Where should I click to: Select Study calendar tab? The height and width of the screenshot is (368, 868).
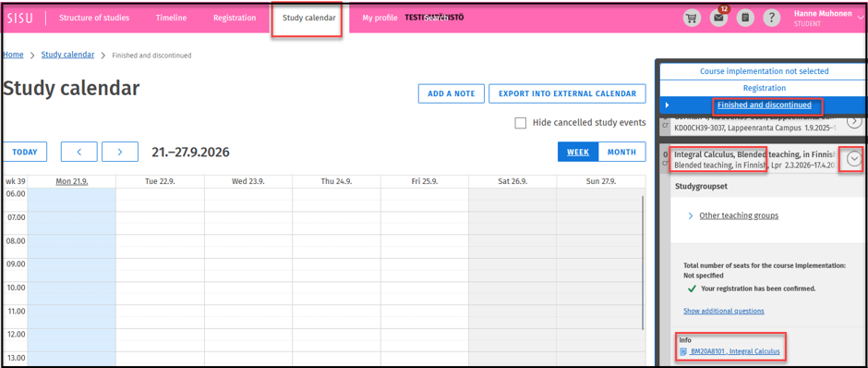click(x=309, y=18)
